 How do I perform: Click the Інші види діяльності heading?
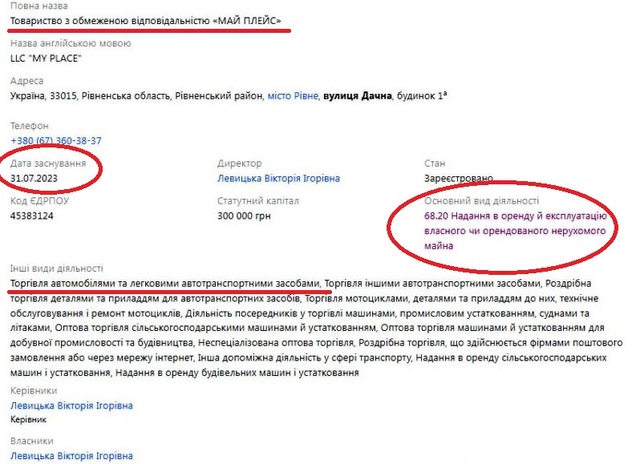57,269
